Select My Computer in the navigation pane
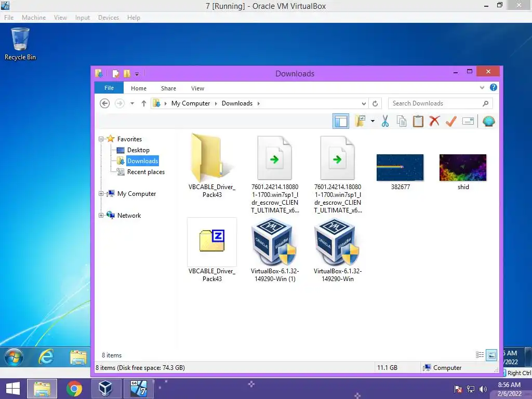 tap(137, 193)
